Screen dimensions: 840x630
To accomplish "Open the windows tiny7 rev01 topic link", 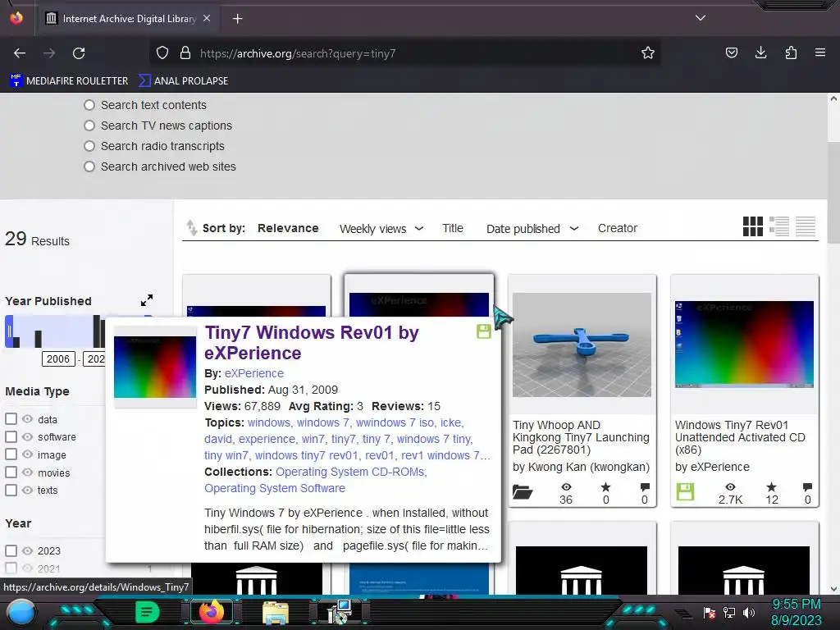I will 307,455.
